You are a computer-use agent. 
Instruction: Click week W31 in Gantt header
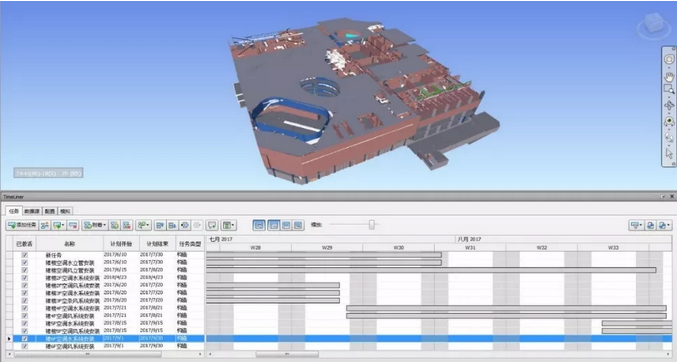coord(470,248)
